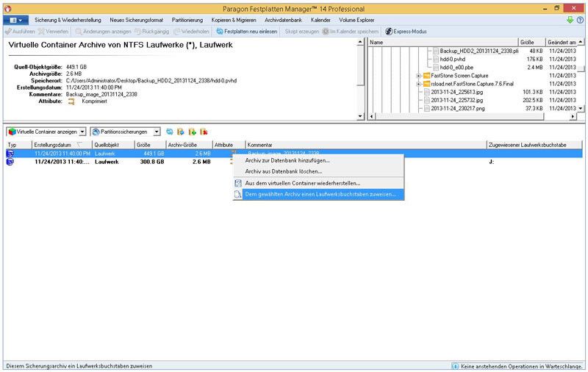Viewport: 588px width, 372px height.
Task: Click the green download arrow icon
Action: click(x=570, y=20)
